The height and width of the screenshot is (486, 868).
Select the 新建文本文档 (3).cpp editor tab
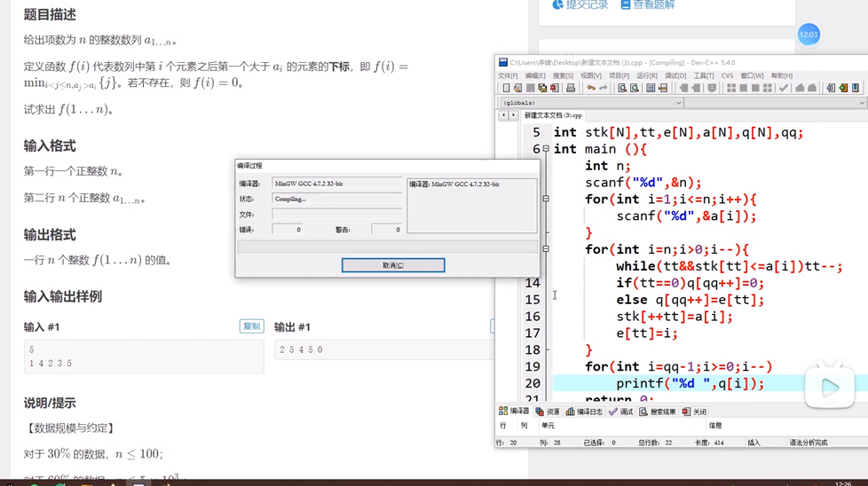pyautogui.click(x=553, y=115)
